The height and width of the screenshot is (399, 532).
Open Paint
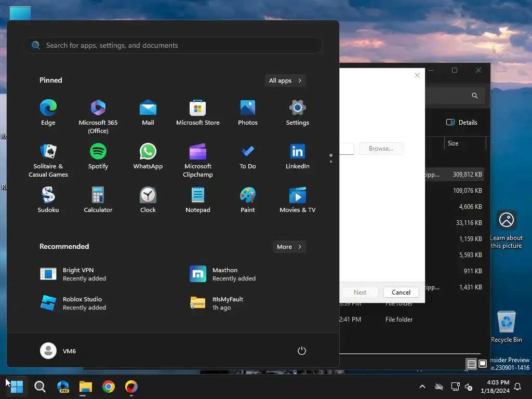click(x=248, y=200)
